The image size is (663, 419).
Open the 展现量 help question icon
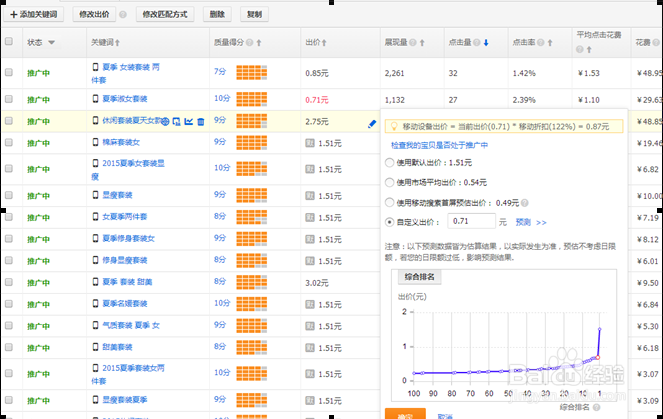(413, 42)
